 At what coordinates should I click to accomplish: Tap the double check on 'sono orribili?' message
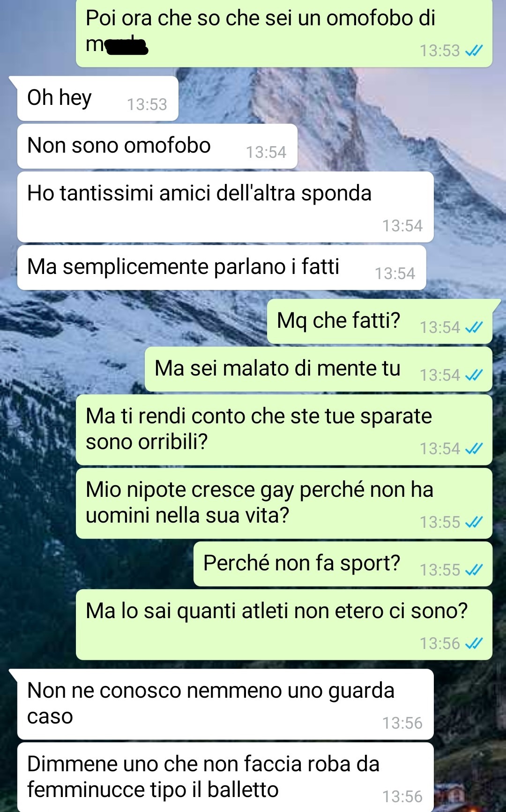pos(474,448)
